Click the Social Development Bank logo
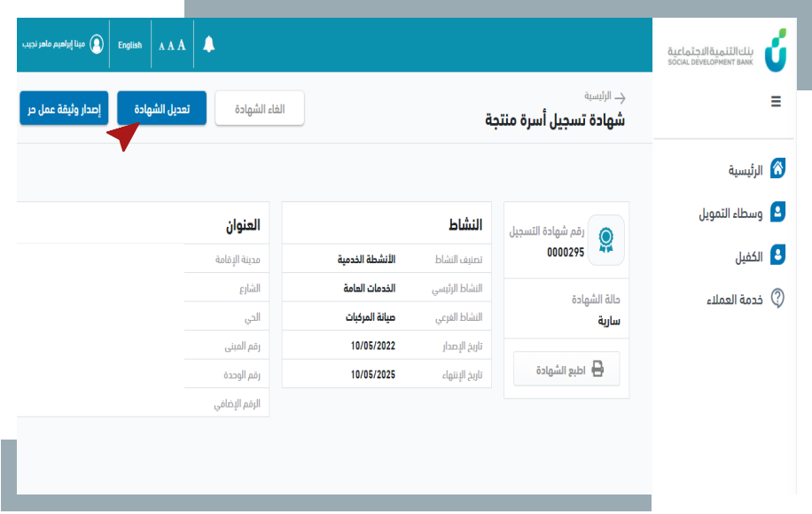The image size is (812, 514). point(727,51)
